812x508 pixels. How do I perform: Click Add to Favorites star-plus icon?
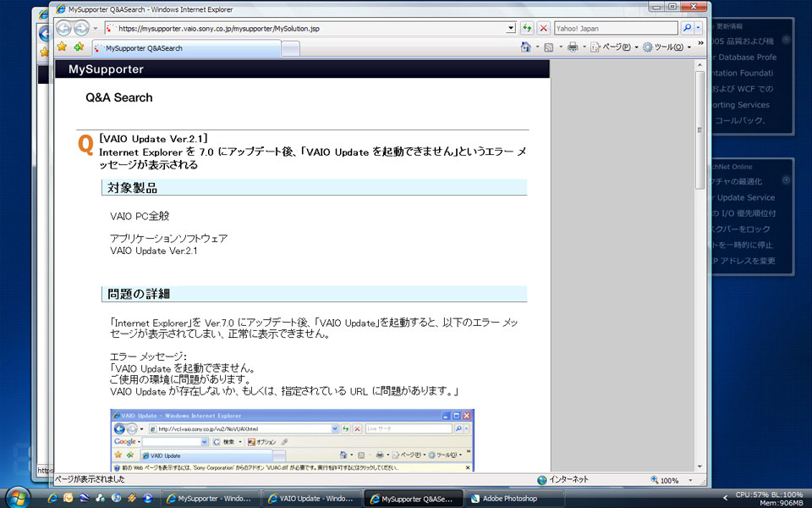coord(79,47)
